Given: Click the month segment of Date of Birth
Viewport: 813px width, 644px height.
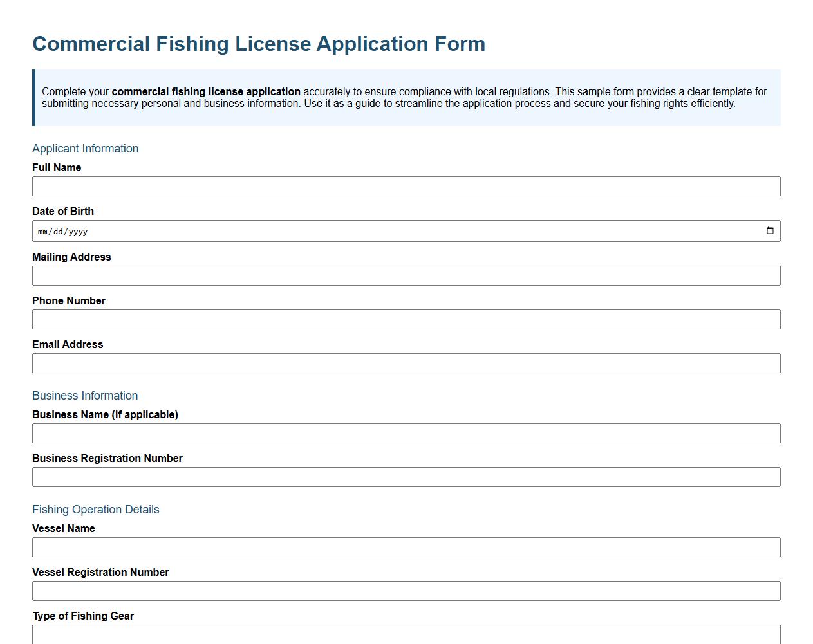Looking at the screenshot, I should 42,231.
